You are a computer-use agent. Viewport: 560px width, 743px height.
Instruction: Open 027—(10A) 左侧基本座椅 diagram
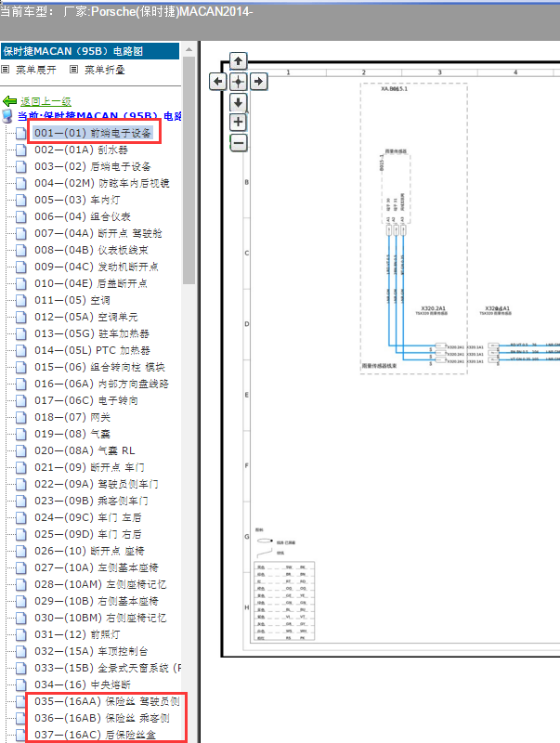pos(97,567)
